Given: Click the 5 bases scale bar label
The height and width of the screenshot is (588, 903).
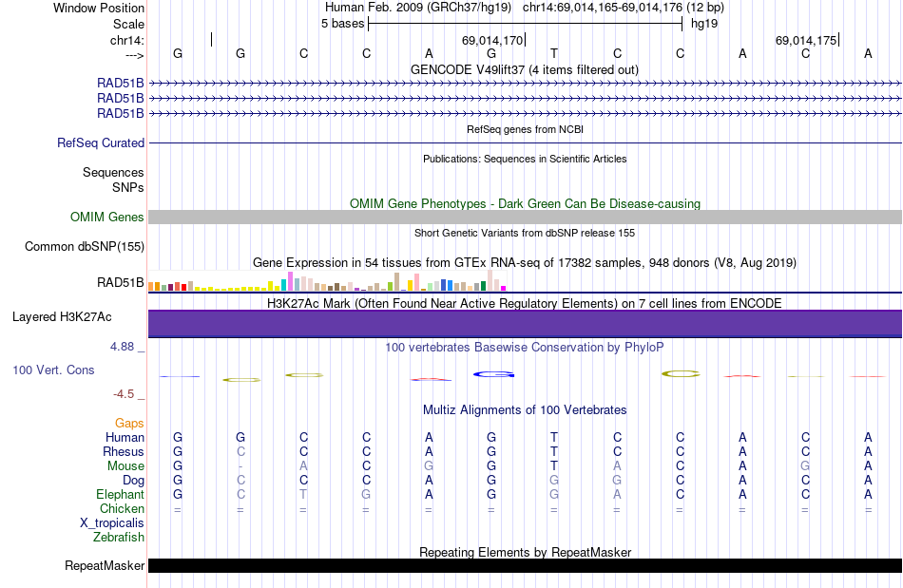Looking at the screenshot, I should pos(342,24).
